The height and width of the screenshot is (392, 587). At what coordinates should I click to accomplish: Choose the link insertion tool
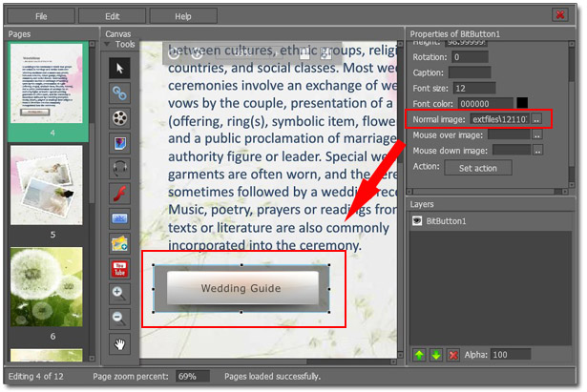tap(119, 93)
